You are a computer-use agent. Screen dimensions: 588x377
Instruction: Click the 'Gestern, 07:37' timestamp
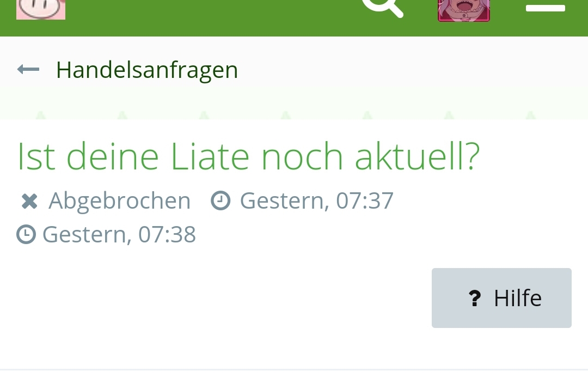click(317, 200)
